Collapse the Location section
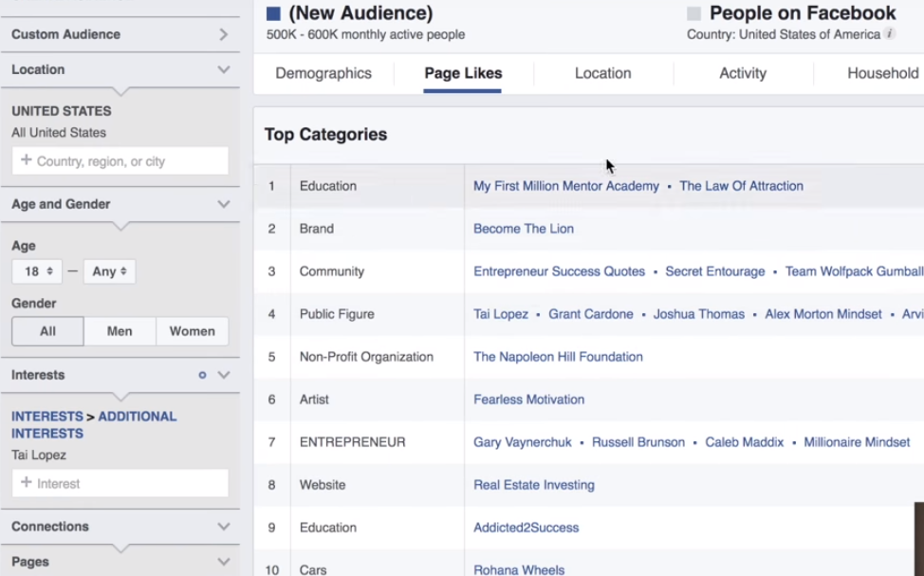 pyautogui.click(x=120, y=69)
